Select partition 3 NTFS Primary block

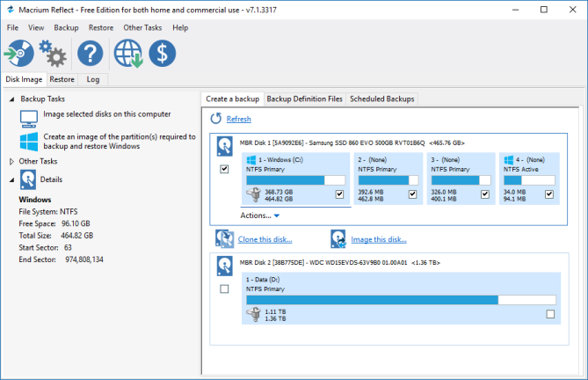coord(461,179)
